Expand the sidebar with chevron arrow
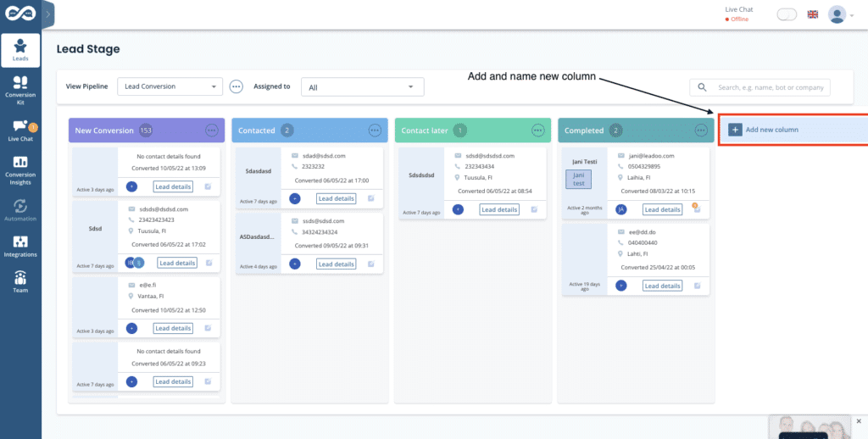Viewport: 868px width, 439px height. point(48,13)
